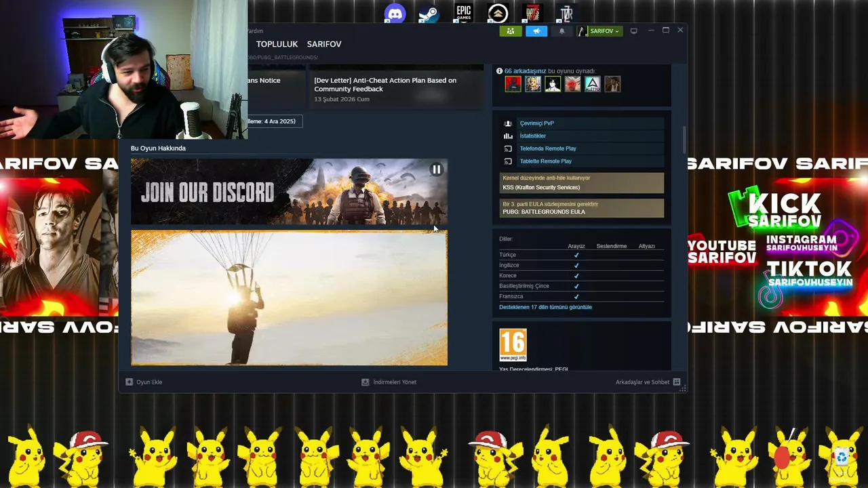Screen dimensions: 868x488
Task: Click the İstatistikler bar chart icon
Action: tap(508, 136)
